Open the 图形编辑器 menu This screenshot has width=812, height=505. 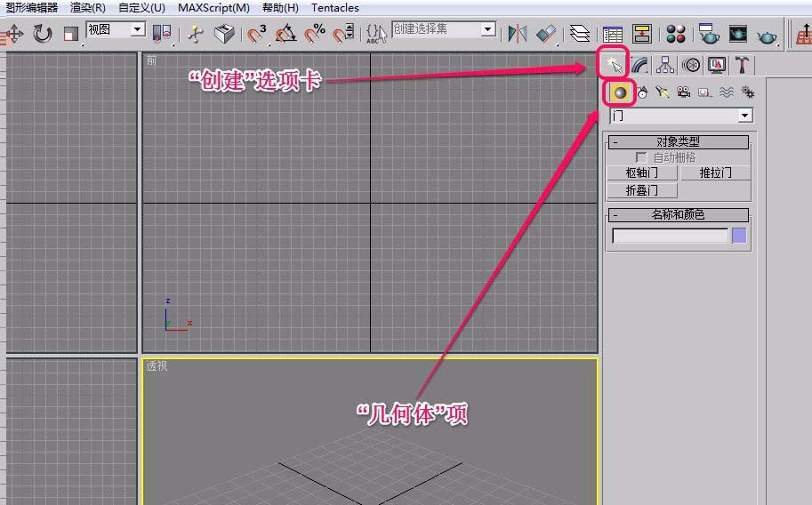click(x=32, y=8)
